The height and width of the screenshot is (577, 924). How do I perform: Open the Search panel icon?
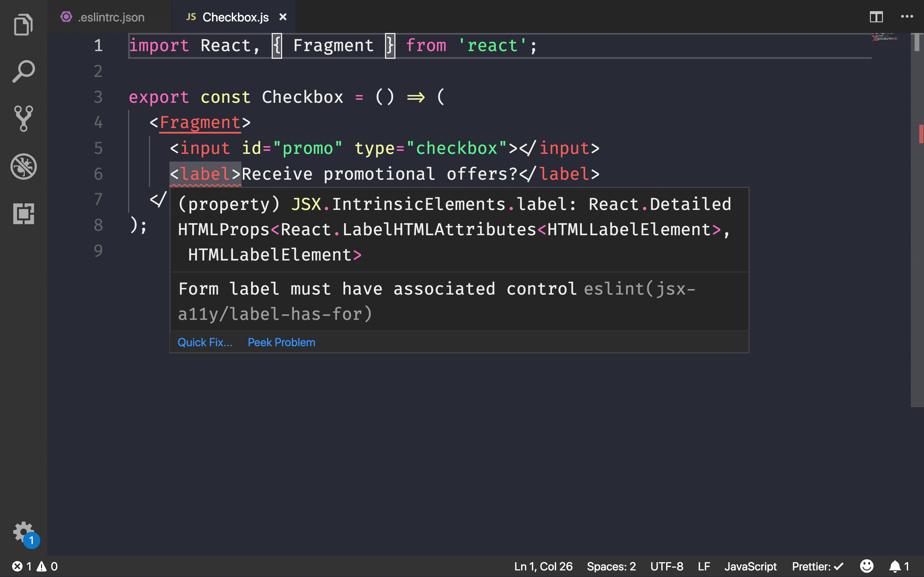click(23, 72)
